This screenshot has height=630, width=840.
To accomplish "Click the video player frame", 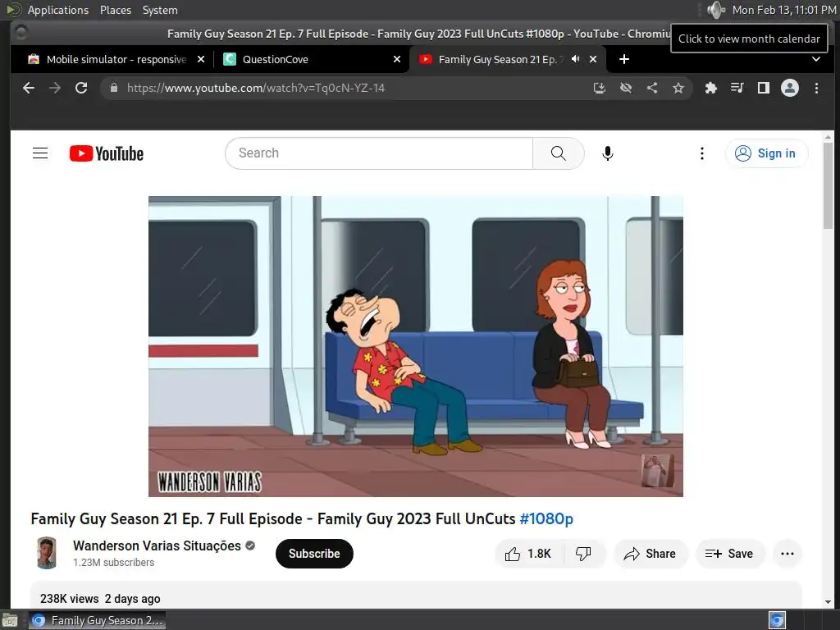I will [x=416, y=346].
